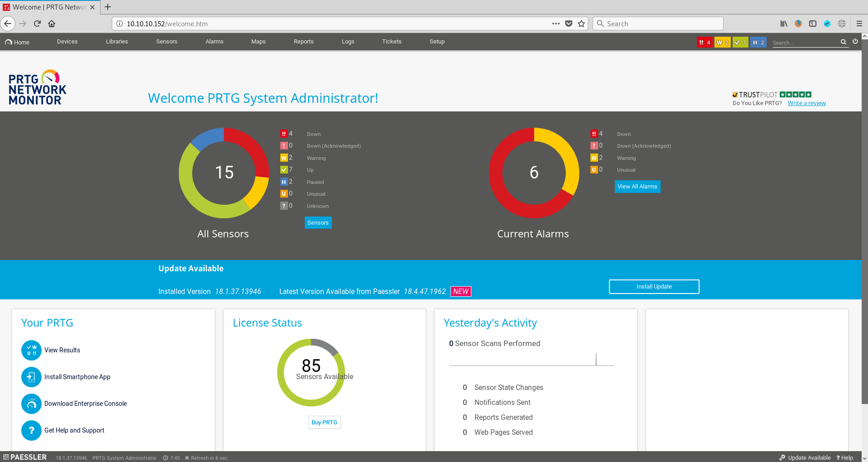Viewport: 868px width, 462px height.
Task: Click the View All Alarms button
Action: [638, 187]
